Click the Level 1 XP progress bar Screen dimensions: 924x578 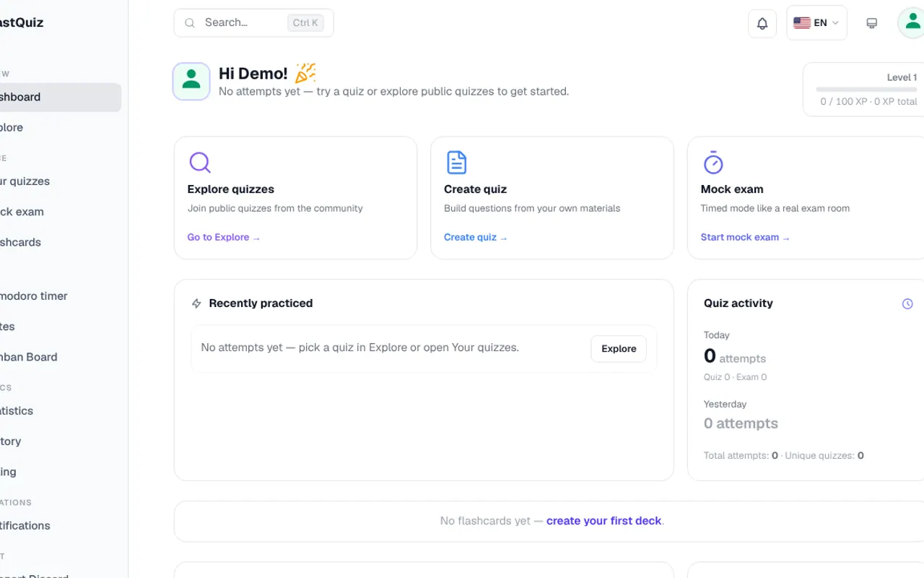(x=866, y=90)
